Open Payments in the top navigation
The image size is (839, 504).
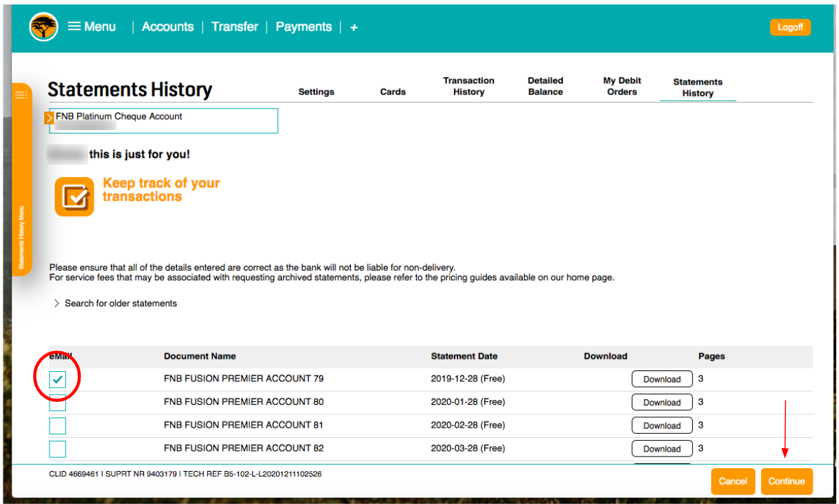(x=303, y=27)
